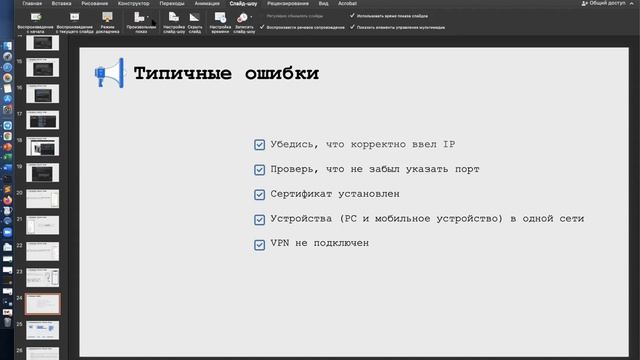Open the Вставка tab
The width and height of the screenshot is (640, 360).
click(x=62, y=3)
